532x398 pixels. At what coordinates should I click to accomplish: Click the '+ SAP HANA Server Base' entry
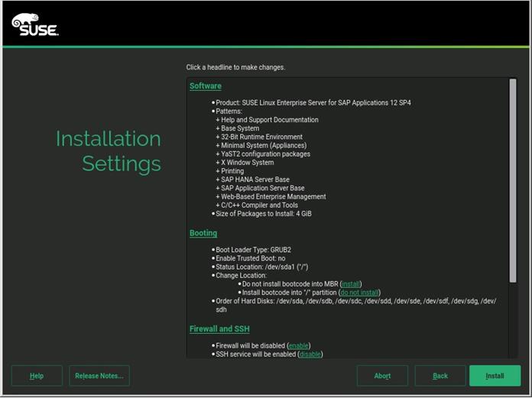253,180
